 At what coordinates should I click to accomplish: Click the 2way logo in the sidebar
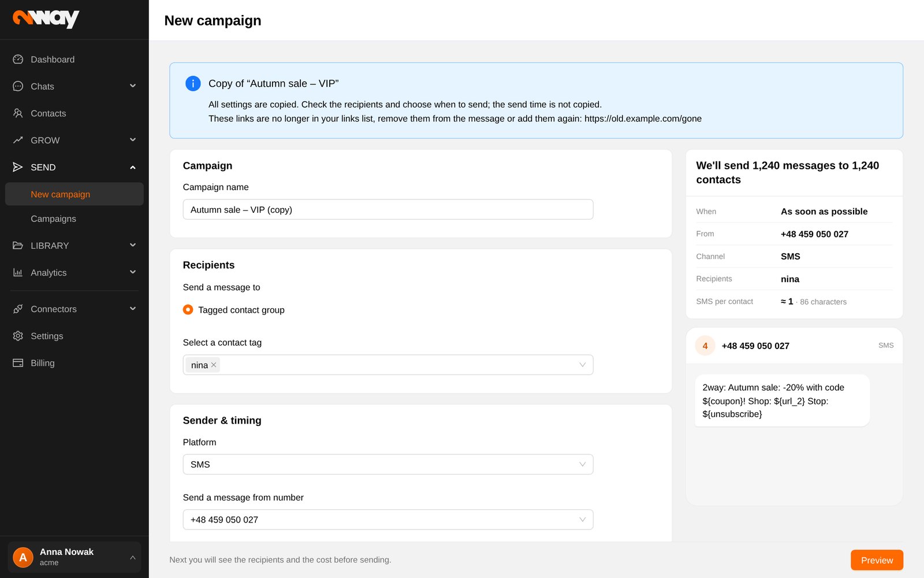(x=46, y=18)
